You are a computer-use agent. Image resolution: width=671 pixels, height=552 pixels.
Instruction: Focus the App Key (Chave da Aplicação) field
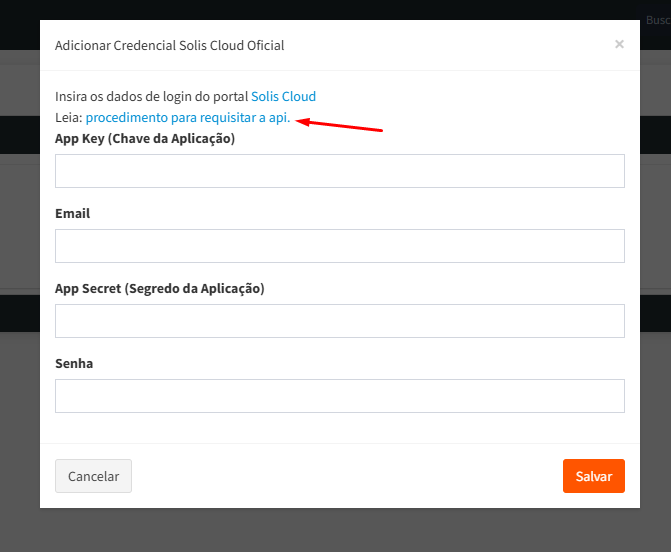point(340,171)
